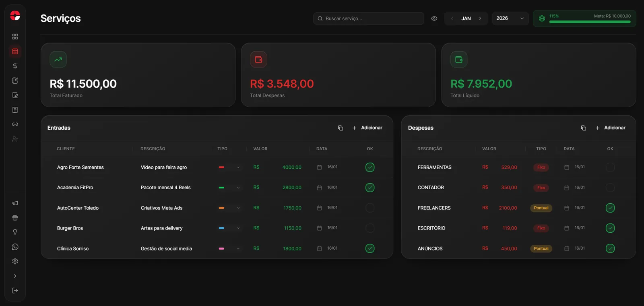Click the calendar icon in Agro Forte row

320,167
